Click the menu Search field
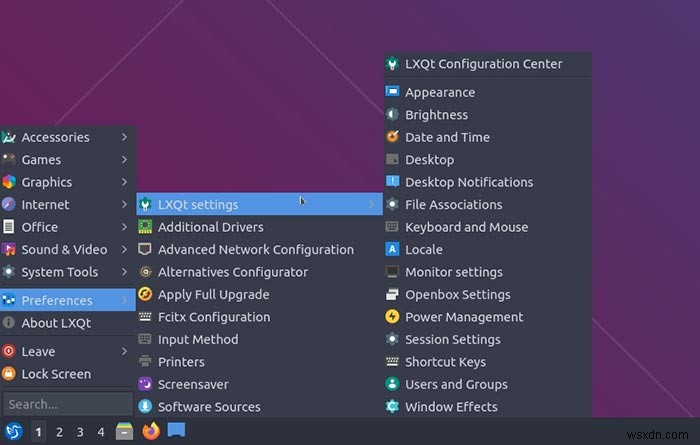The image size is (700, 445). 68,404
